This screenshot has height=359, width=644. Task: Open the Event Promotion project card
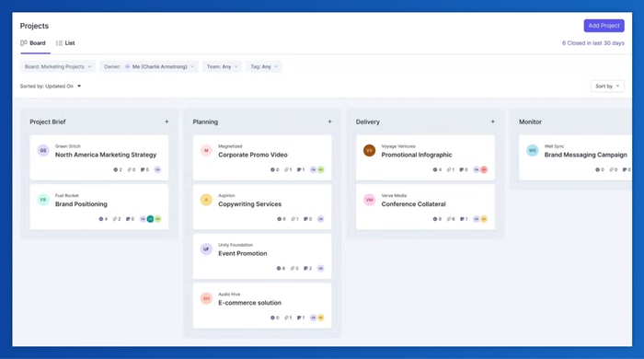pyautogui.click(x=262, y=256)
